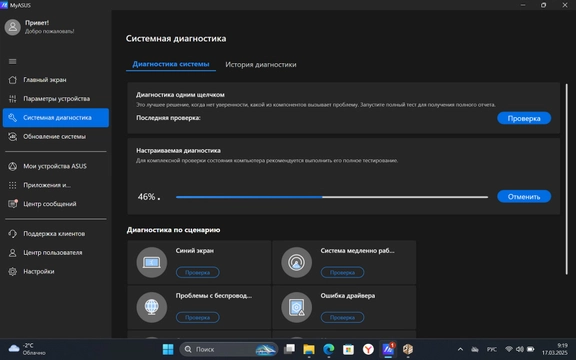Open the Настройки gear icon
Viewport: 576px width, 360px height.
(x=12, y=271)
